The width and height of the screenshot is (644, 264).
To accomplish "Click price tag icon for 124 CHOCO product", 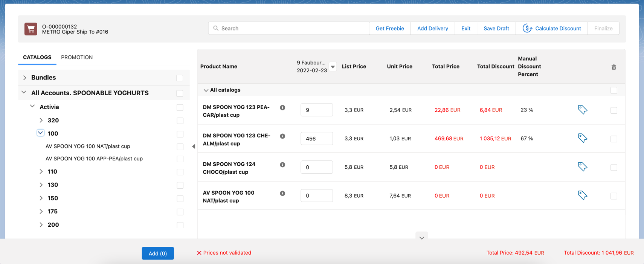I will [x=583, y=166].
